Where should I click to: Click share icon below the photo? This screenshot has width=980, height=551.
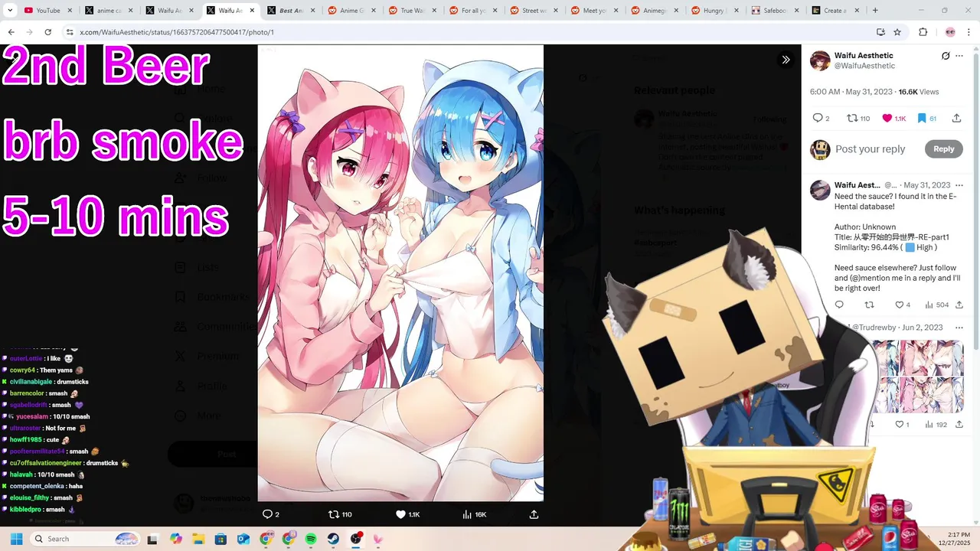click(x=534, y=514)
